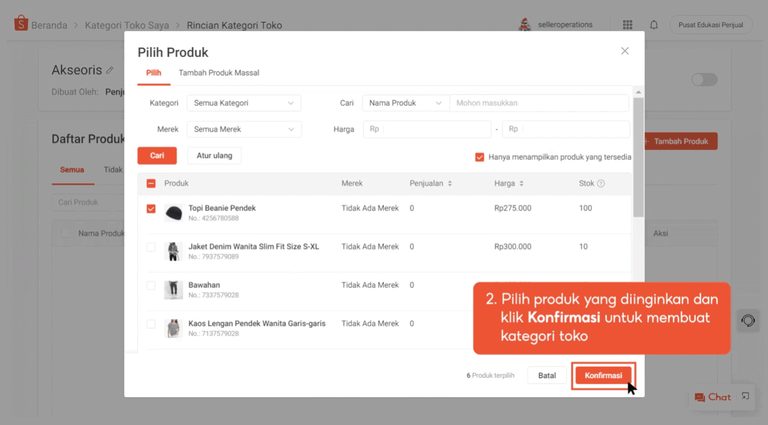Screen dimensions: 768x425
Task: Toggle the select-all Produk header checkbox
Action: click(151, 183)
